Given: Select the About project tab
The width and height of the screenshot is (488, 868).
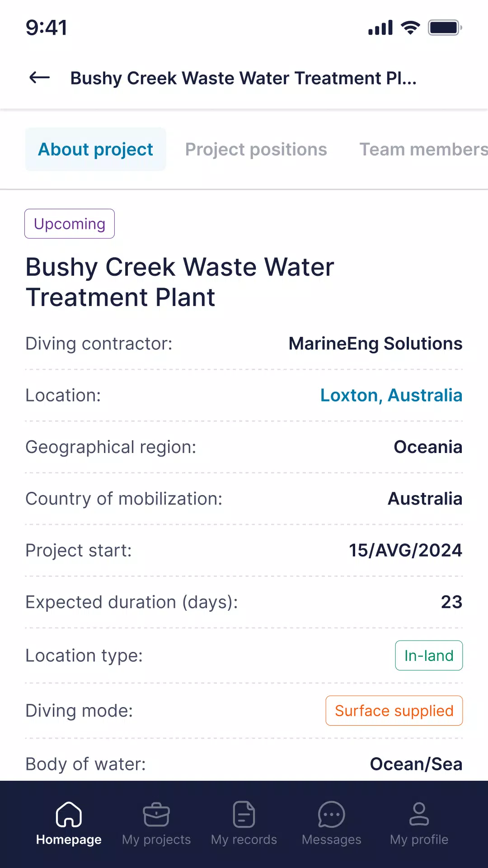Looking at the screenshot, I should click(x=95, y=149).
